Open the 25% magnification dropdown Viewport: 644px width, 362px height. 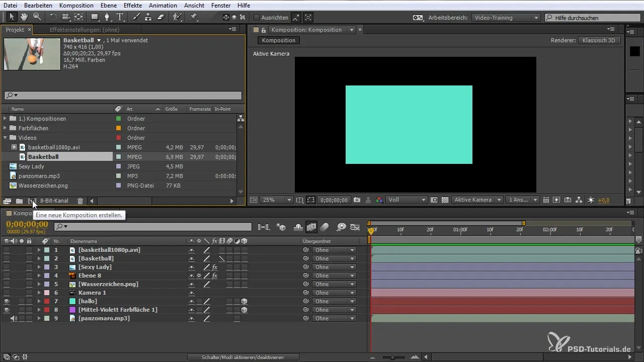(x=277, y=200)
